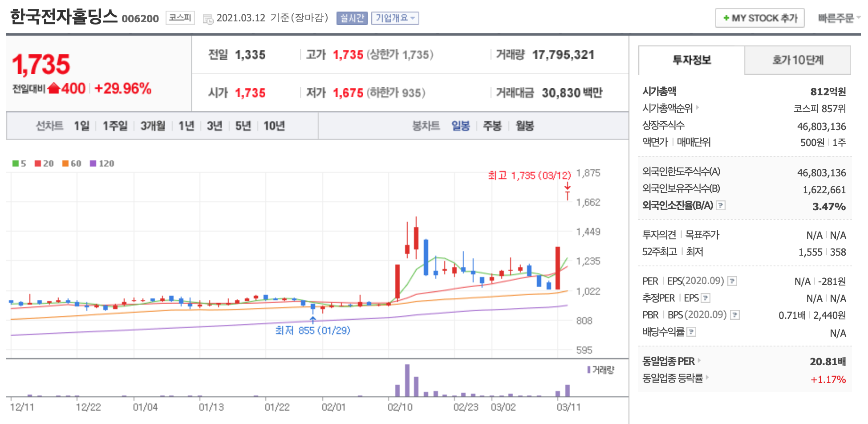Viewport: 868px width, 424px height.
Task: Click the orange 60-day moving average legend
Action: [x=72, y=163]
